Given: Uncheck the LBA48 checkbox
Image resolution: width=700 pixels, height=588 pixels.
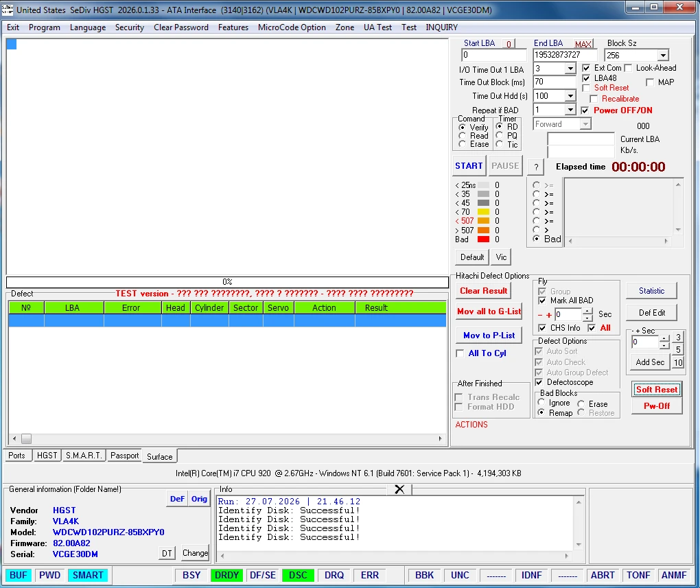Looking at the screenshot, I should click(x=586, y=78).
